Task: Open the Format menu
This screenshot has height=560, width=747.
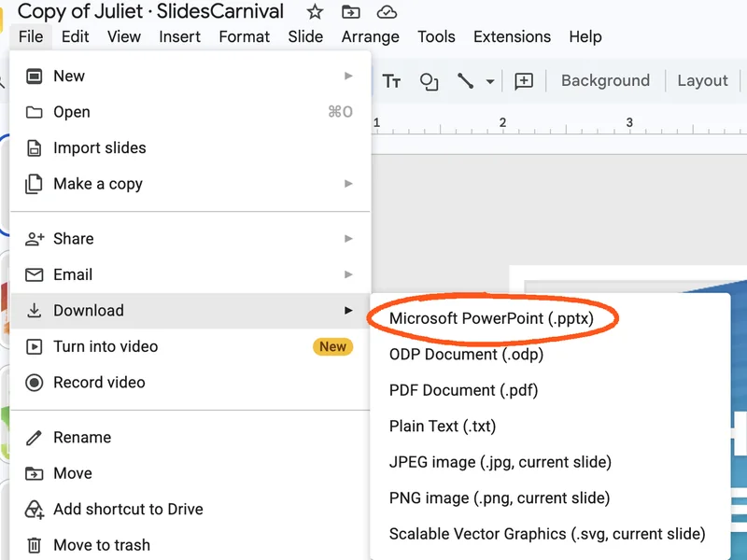Action: pyautogui.click(x=245, y=36)
